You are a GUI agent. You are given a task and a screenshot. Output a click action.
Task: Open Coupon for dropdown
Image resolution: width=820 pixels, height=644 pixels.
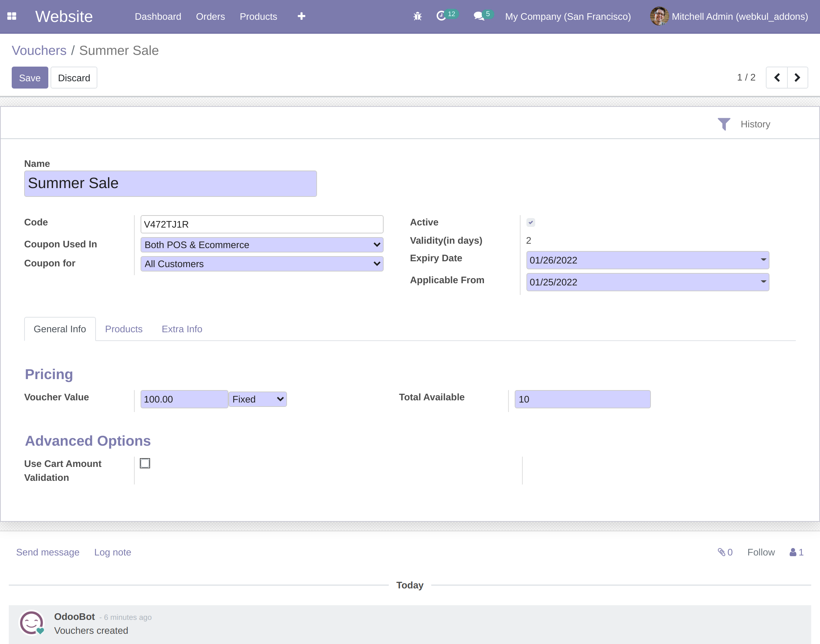262,264
